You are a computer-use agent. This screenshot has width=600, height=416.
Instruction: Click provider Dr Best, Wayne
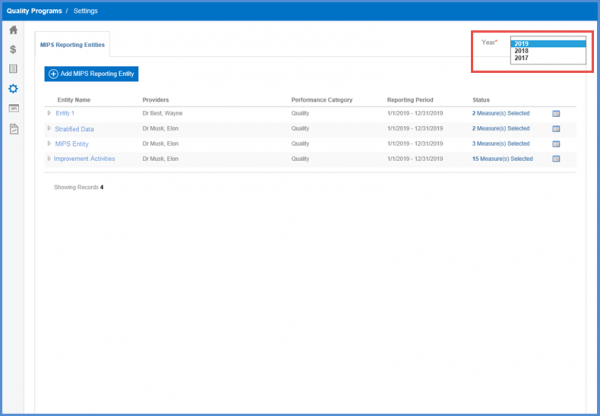click(x=162, y=113)
